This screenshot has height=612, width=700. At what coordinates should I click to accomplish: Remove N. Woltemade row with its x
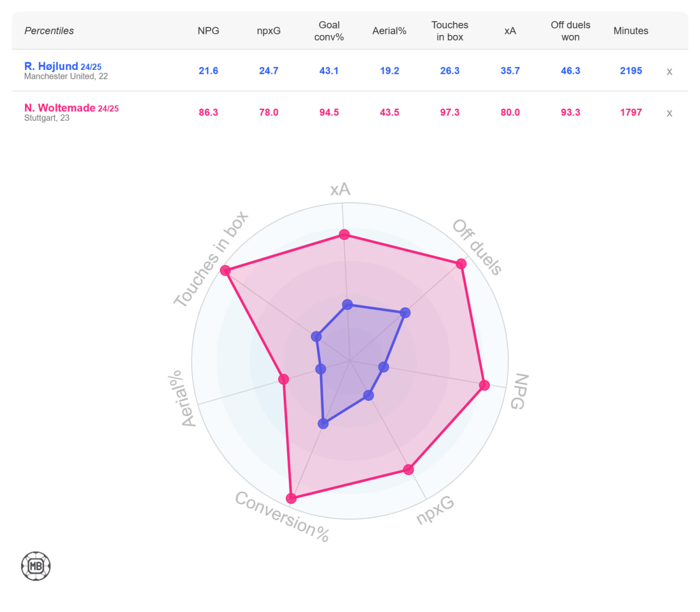pyautogui.click(x=669, y=113)
